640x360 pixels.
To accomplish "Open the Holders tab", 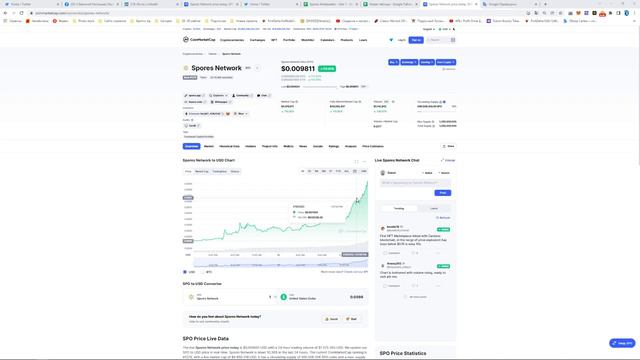I will click(250, 146).
